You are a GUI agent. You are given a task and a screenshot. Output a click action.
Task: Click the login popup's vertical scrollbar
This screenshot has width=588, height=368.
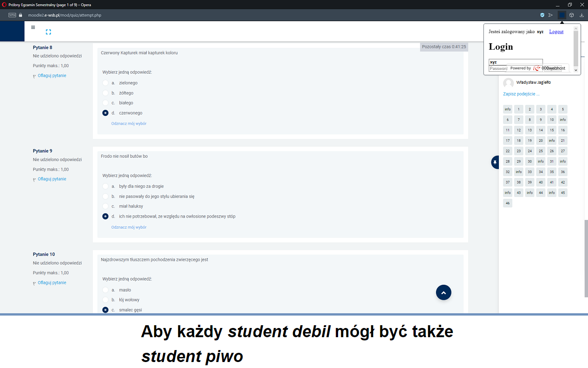click(577, 49)
